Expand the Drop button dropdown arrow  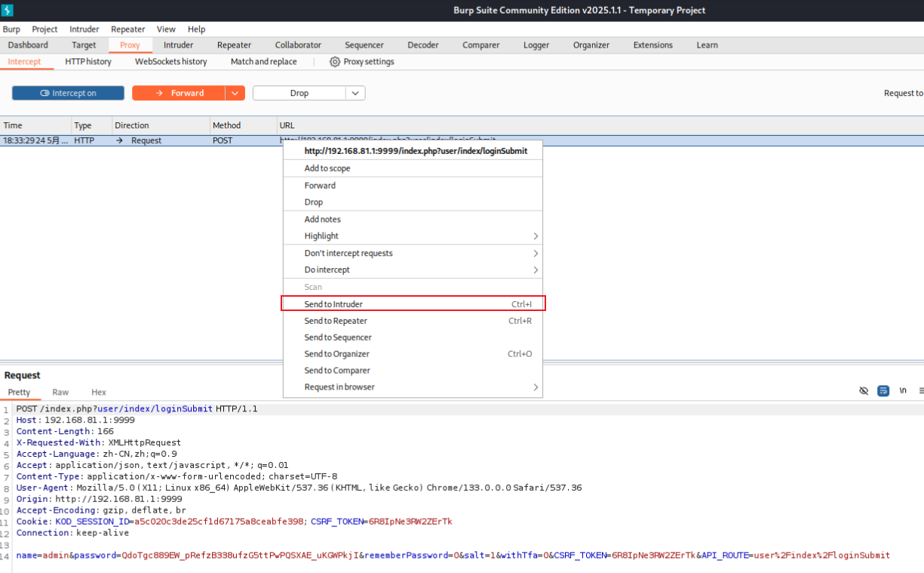click(x=355, y=93)
